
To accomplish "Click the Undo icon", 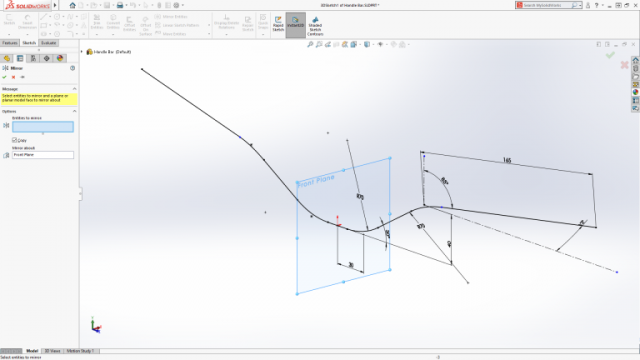I will pos(133,5).
